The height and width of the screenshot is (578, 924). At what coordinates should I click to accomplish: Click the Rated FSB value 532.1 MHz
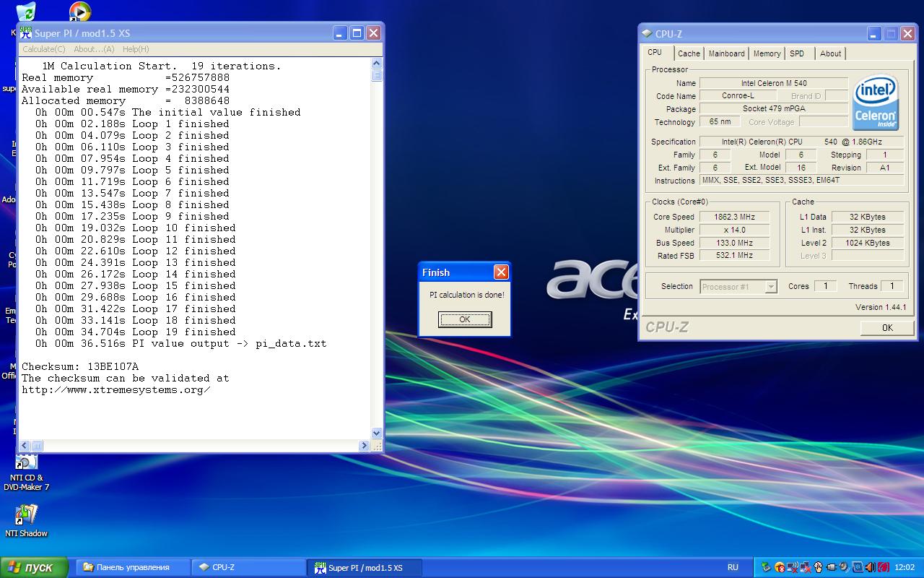(734, 255)
